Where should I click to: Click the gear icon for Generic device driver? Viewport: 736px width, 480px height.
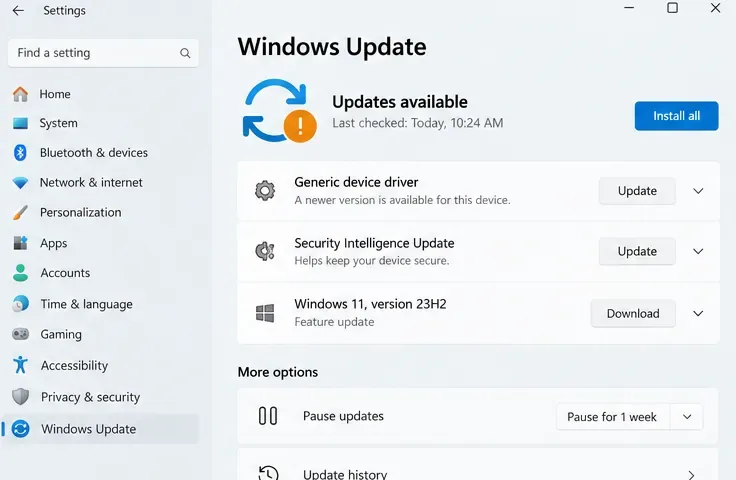point(265,191)
